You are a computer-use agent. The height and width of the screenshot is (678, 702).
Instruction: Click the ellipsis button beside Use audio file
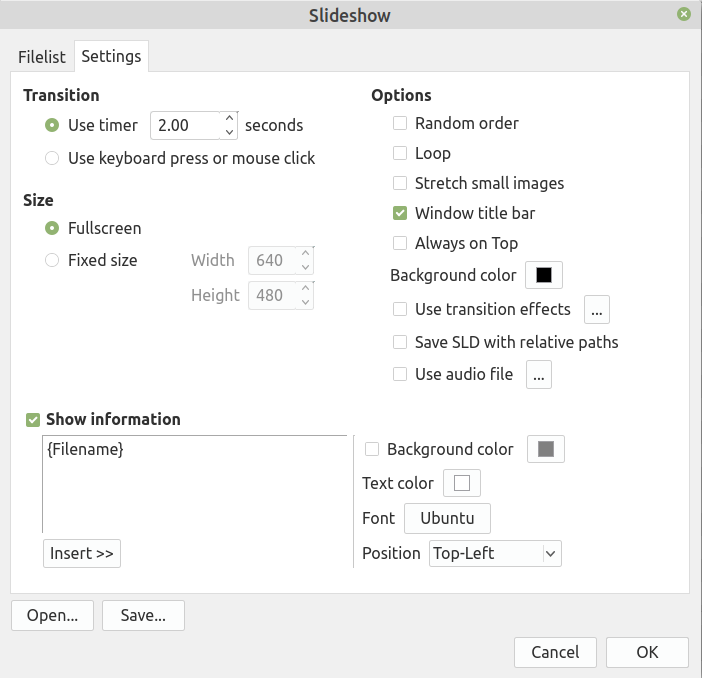(x=539, y=375)
